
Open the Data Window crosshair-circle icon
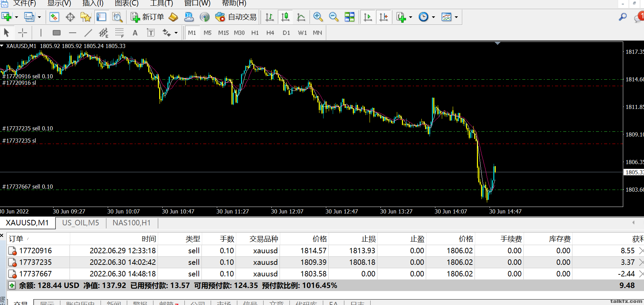click(70, 17)
